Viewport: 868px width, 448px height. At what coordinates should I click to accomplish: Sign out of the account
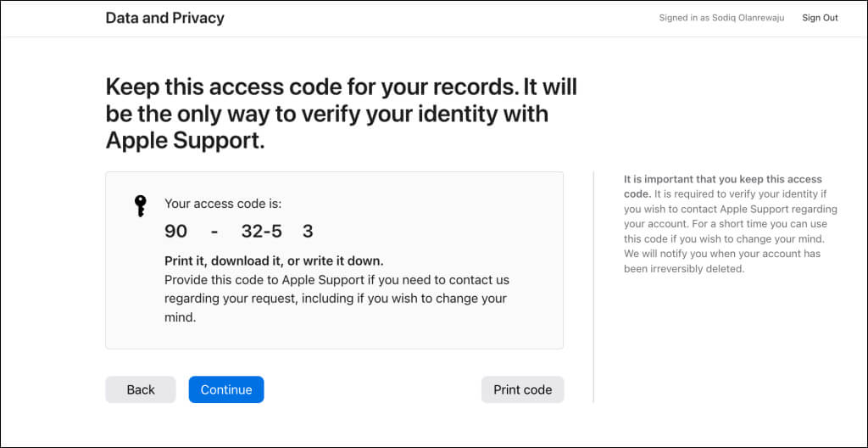coord(820,18)
